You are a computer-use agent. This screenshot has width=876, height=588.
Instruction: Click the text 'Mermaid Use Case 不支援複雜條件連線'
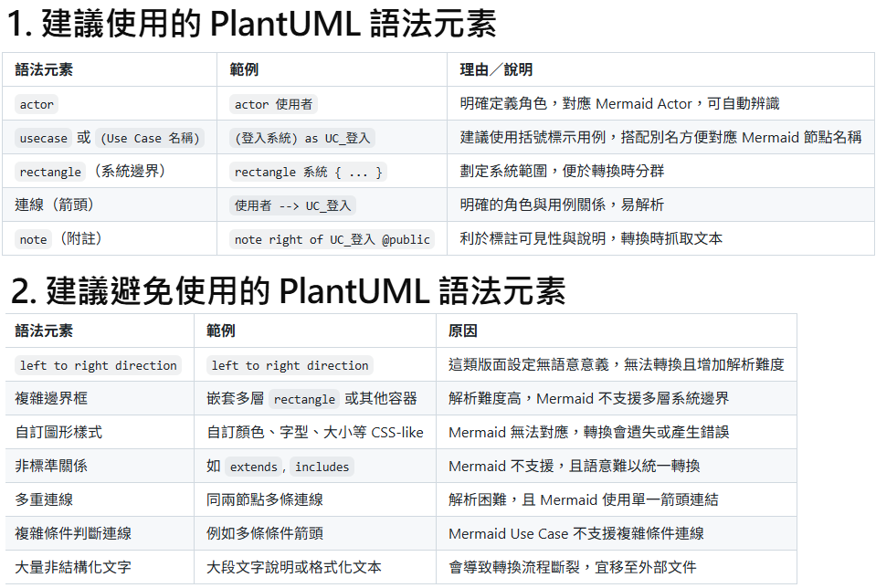pos(576,533)
